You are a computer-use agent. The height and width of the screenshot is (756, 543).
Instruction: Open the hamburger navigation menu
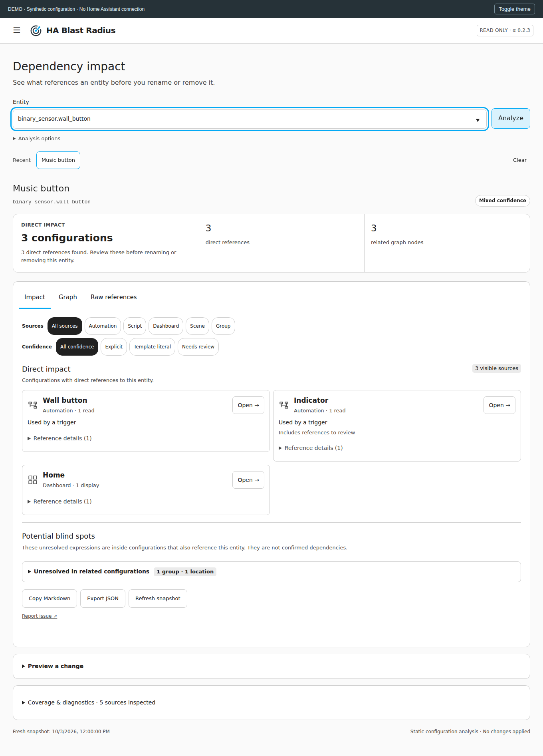click(17, 30)
